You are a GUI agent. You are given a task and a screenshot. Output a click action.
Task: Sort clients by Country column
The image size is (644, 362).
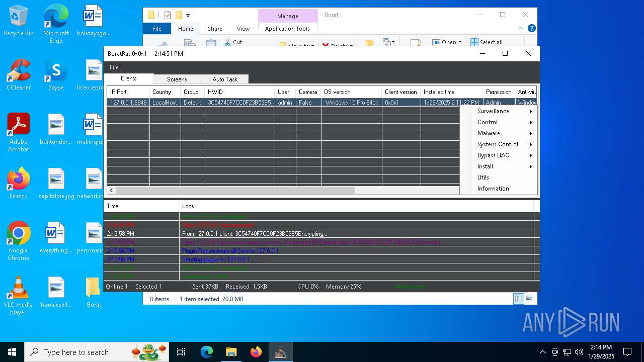[x=165, y=92]
